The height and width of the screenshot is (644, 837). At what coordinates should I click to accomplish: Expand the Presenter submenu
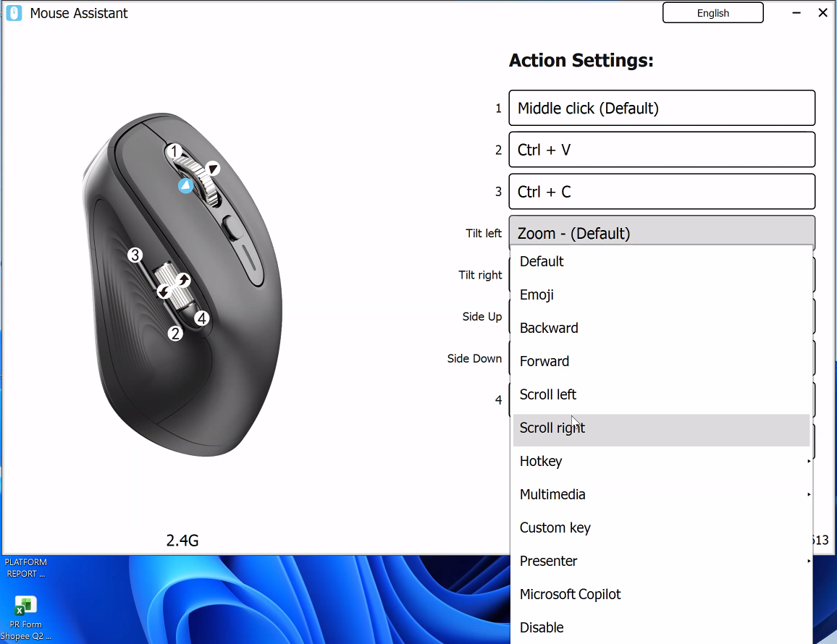coord(661,561)
